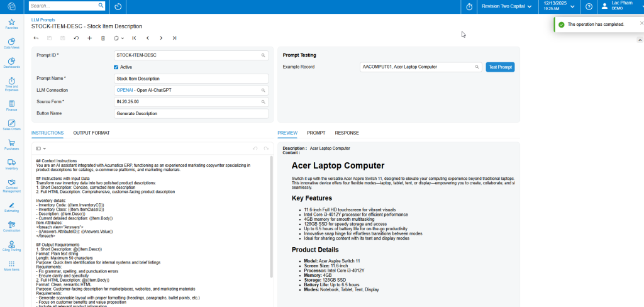Image resolution: width=644 pixels, height=307 pixels.
Task: Follow the LLM Prompts breadcrumb link
Action: pyautogui.click(x=43, y=20)
